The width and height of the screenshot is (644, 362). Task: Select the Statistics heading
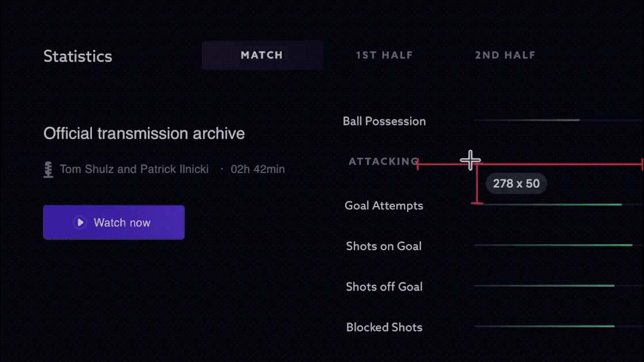[x=78, y=56]
